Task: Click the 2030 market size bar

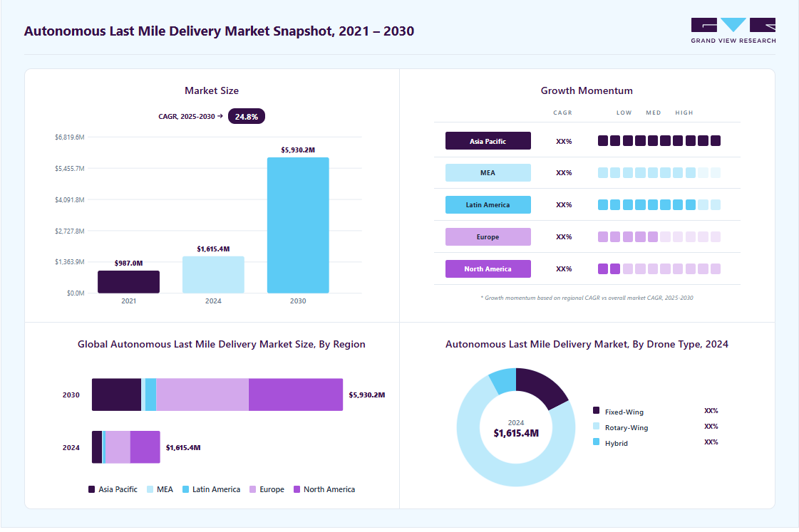Action: coord(298,226)
